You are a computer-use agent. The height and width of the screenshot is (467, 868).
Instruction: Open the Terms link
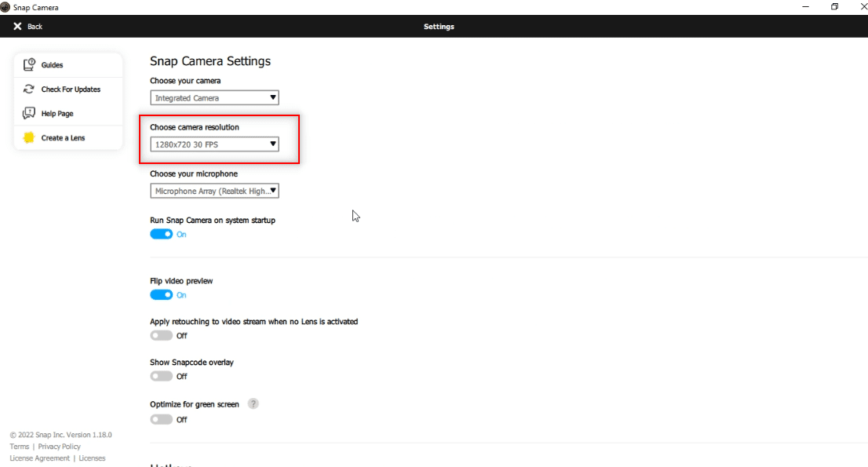click(20, 447)
